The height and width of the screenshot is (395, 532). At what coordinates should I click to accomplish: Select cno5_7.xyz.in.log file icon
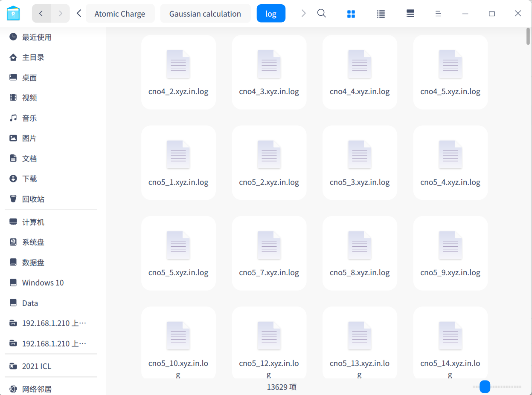[x=269, y=245]
